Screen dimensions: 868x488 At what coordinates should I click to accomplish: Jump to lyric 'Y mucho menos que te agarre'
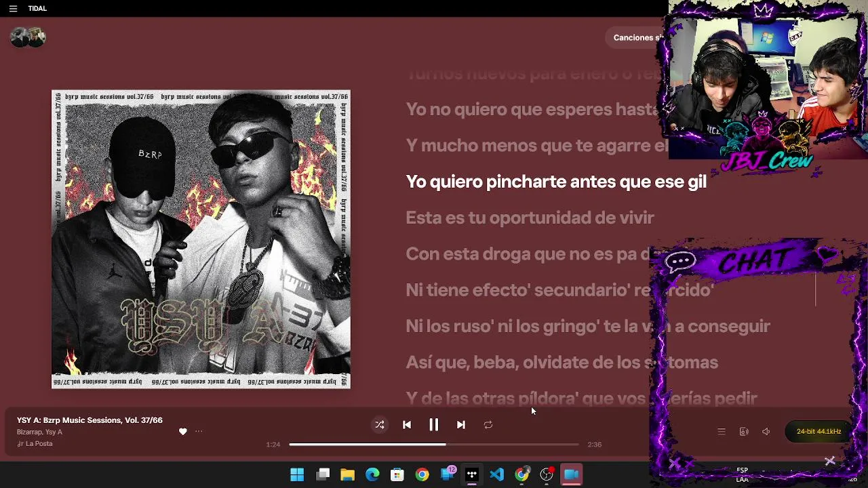tap(537, 146)
